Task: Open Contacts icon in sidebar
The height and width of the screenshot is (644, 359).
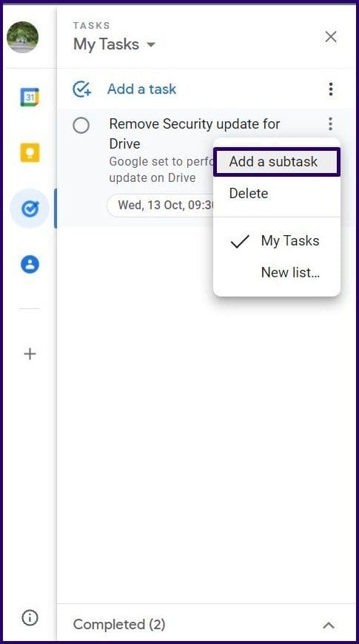Action: [30, 265]
